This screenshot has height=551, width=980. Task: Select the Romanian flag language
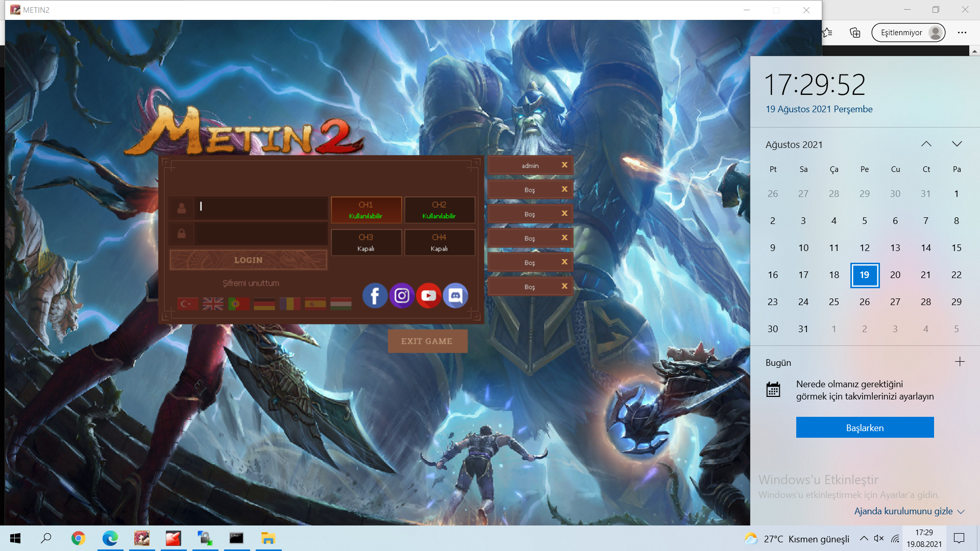[290, 304]
